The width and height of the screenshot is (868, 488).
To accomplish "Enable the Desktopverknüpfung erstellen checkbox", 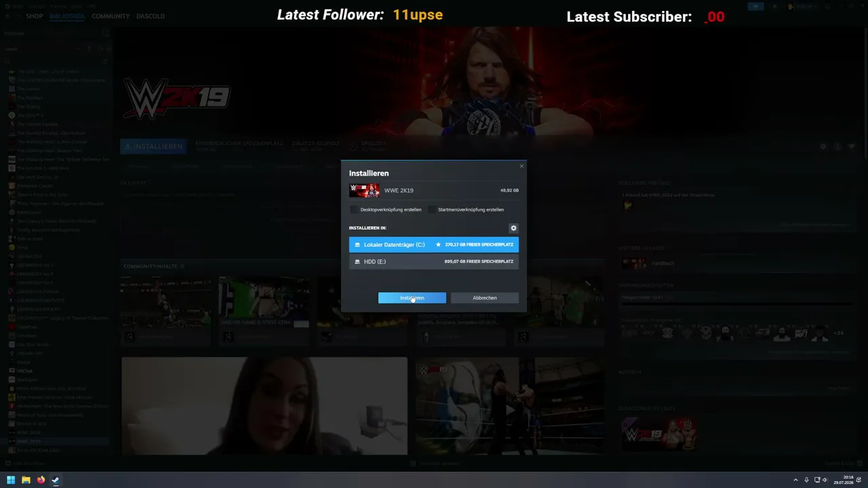I will pos(353,209).
